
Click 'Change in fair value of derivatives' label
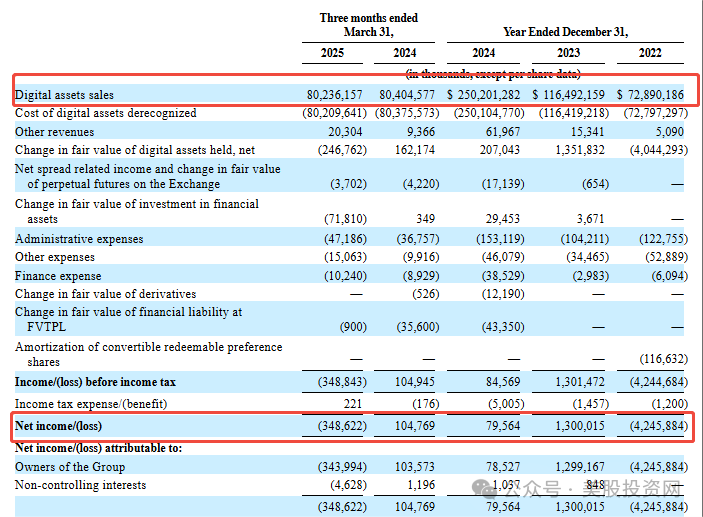[x=106, y=294]
